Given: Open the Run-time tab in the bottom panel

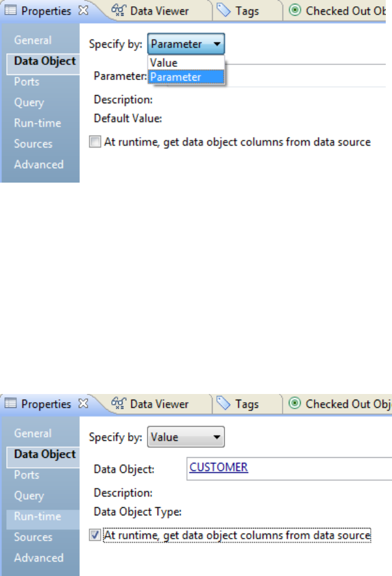Looking at the screenshot, I should coord(38,517).
